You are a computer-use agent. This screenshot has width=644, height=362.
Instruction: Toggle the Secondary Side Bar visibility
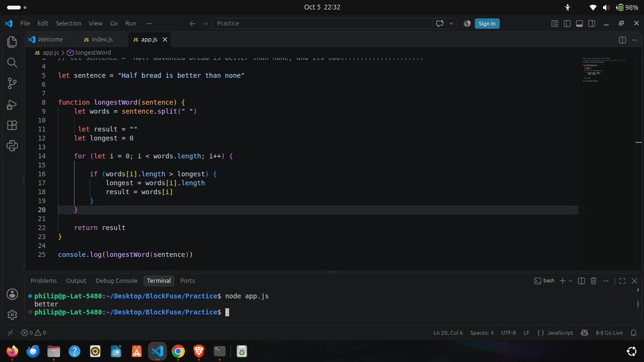pyautogui.click(x=592, y=24)
